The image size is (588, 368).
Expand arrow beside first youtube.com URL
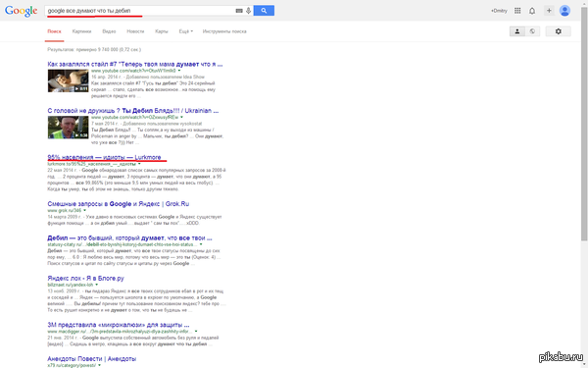pyautogui.click(x=179, y=71)
